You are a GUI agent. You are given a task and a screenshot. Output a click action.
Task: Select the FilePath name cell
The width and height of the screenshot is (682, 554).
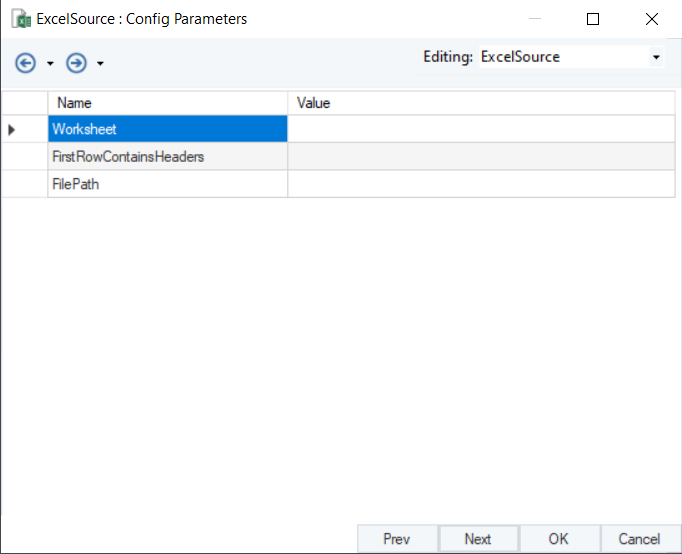coord(167,184)
